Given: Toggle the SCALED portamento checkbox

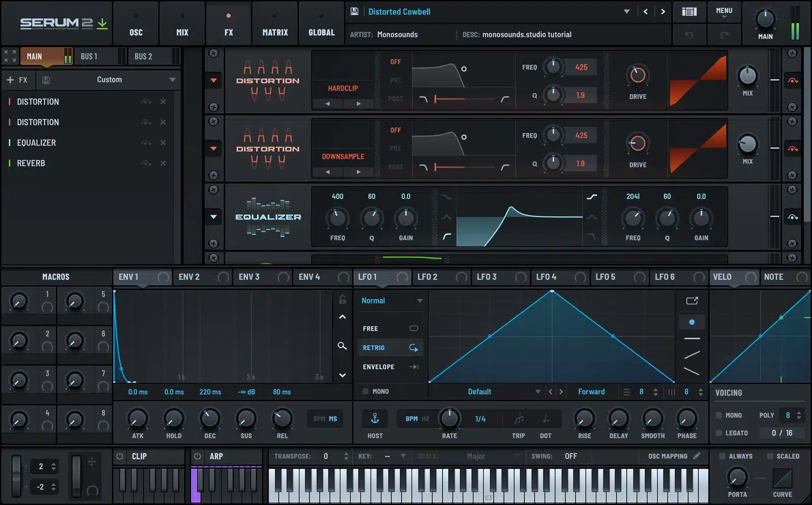Looking at the screenshot, I should point(770,456).
